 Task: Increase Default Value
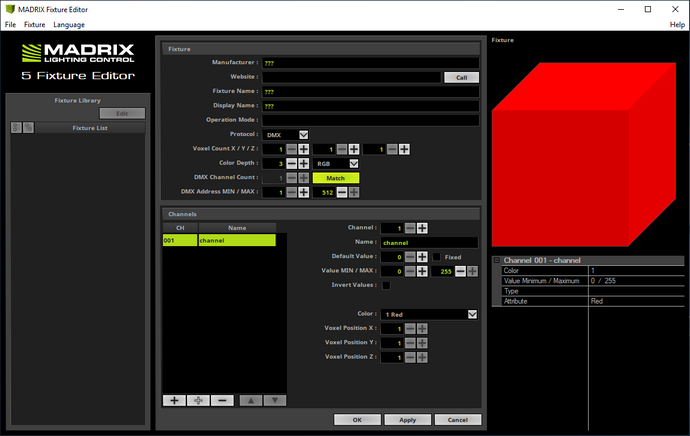click(422, 257)
